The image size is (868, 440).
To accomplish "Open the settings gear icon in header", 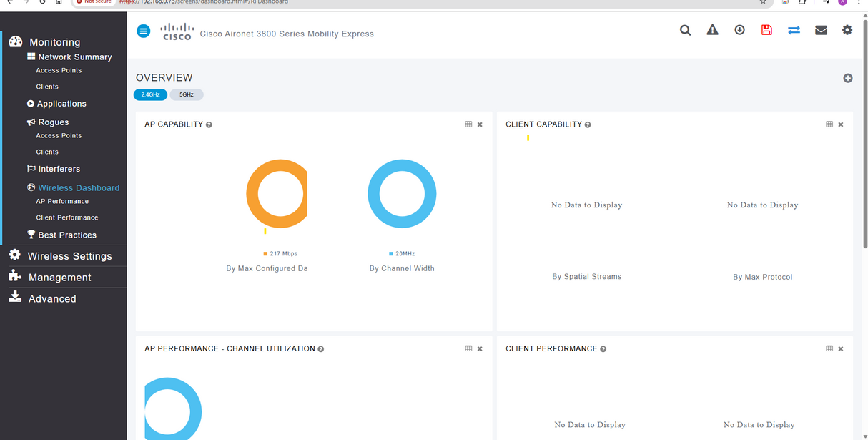I will pyautogui.click(x=847, y=30).
